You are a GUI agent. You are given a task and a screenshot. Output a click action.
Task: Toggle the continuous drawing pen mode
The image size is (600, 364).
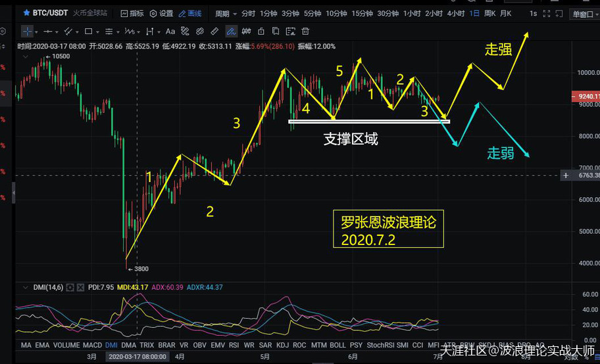tap(231, 32)
